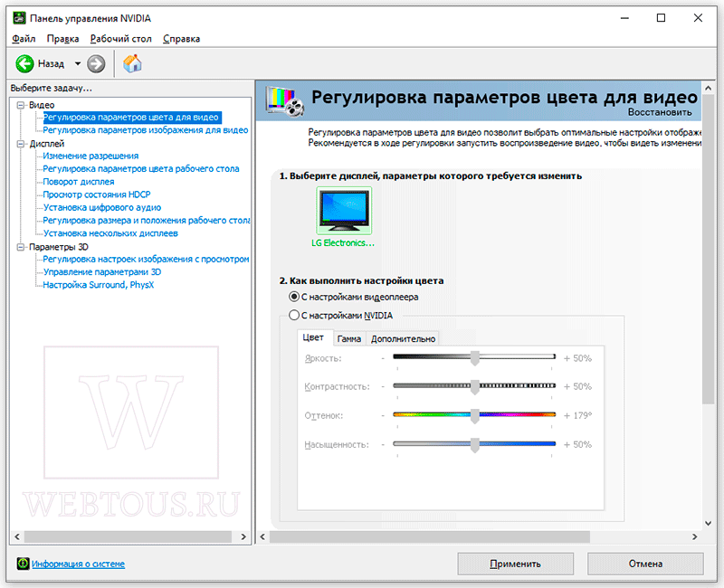This screenshot has width=724, height=588.
Task: Click the Применить button
Action: pyautogui.click(x=515, y=564)
